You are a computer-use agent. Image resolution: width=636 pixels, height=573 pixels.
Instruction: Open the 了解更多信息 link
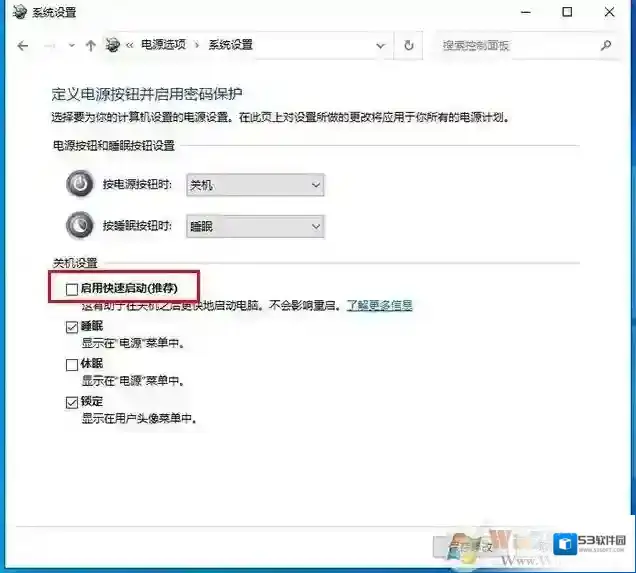tap(379, 305)
